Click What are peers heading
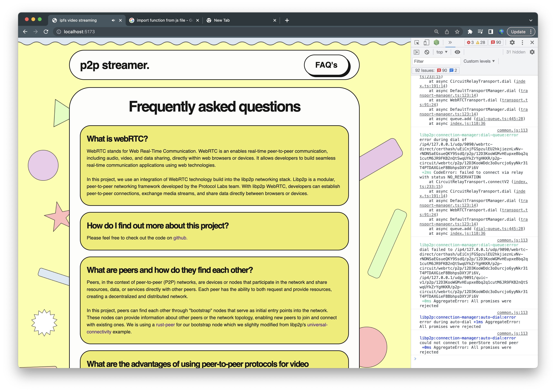556x392 pixels. [x=170, y=270]
